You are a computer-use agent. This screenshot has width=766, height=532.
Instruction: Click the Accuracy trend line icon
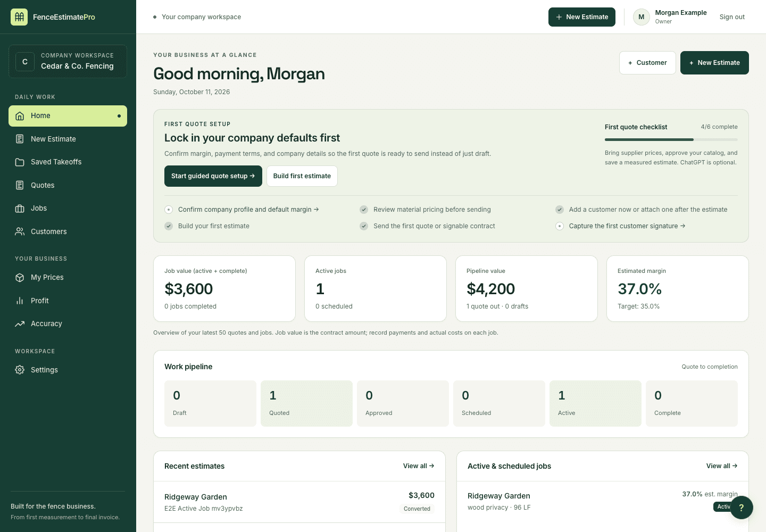(20, 324)
